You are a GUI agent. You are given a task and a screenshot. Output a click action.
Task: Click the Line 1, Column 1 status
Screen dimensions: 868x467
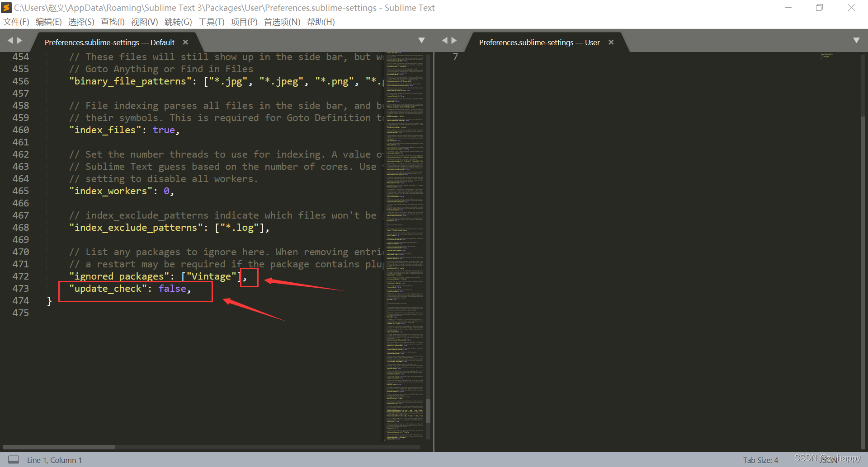click(54, 460)
